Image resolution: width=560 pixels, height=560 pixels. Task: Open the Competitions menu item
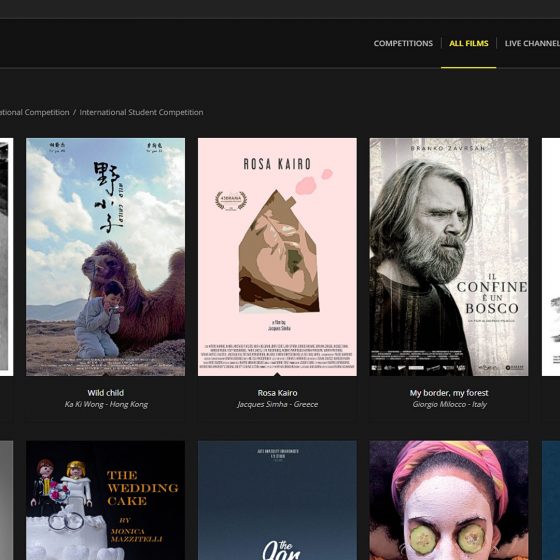[403, 43]
